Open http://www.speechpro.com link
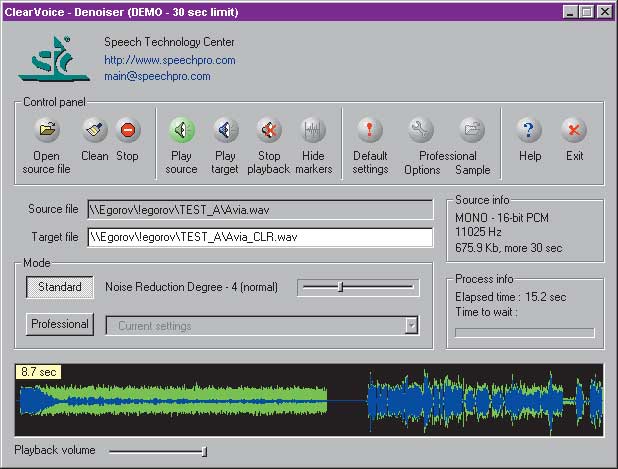 point(169,60)
